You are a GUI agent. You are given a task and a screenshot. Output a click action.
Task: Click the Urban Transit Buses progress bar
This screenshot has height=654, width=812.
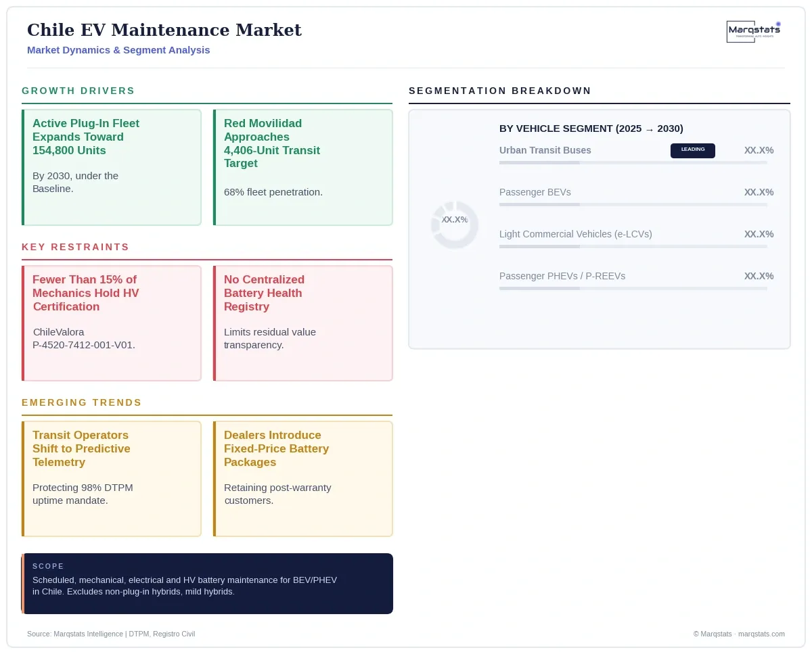(x=633, y=163)
